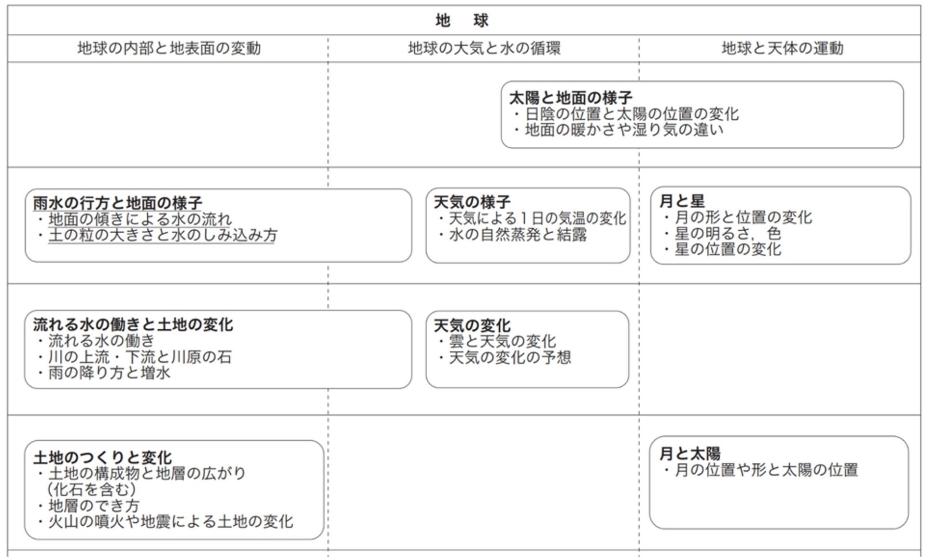Image resolution: width=927 pixels, height=560 pixels.
Task: Click 水の自然蒸発と結露 item
Action: 518,235
